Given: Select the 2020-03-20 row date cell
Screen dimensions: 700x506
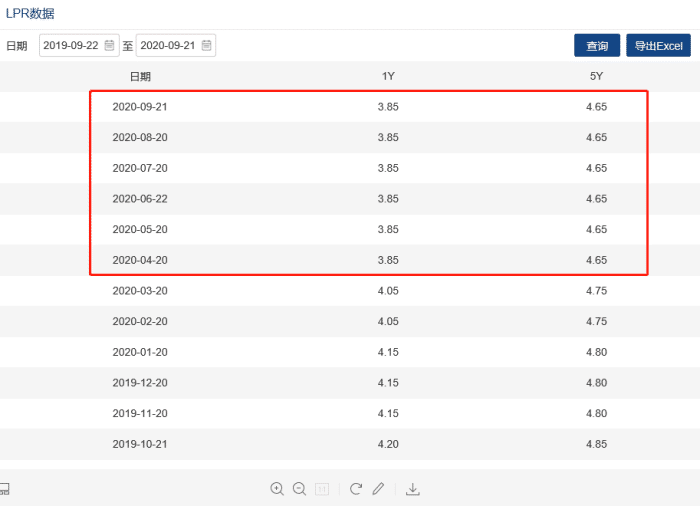Looking at the screenshot, I should click(140, 291).
